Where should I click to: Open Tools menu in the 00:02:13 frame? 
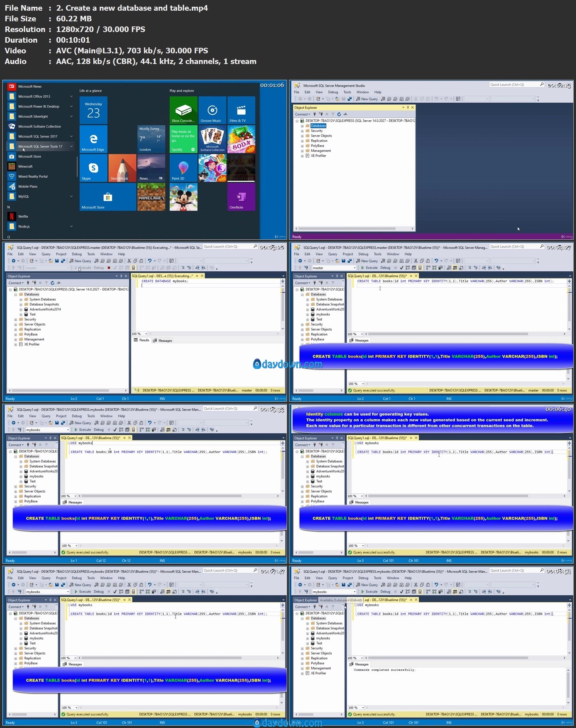347,92
